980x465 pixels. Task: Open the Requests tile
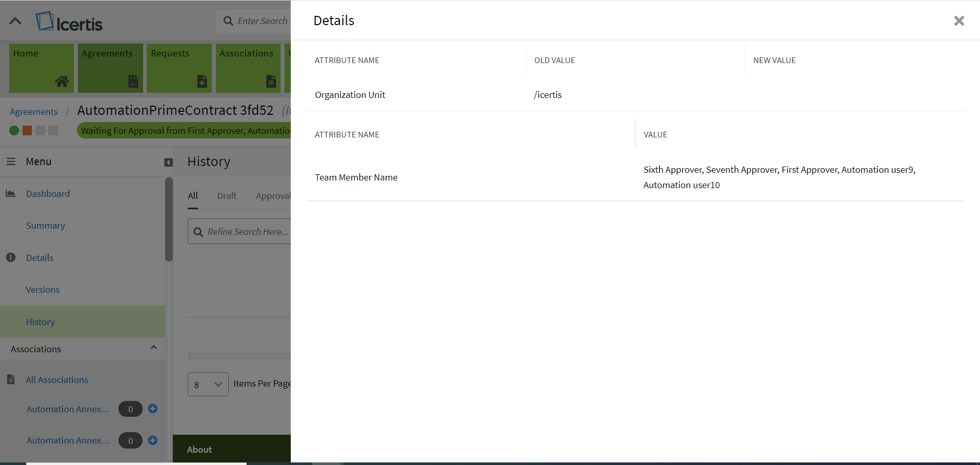179,68
